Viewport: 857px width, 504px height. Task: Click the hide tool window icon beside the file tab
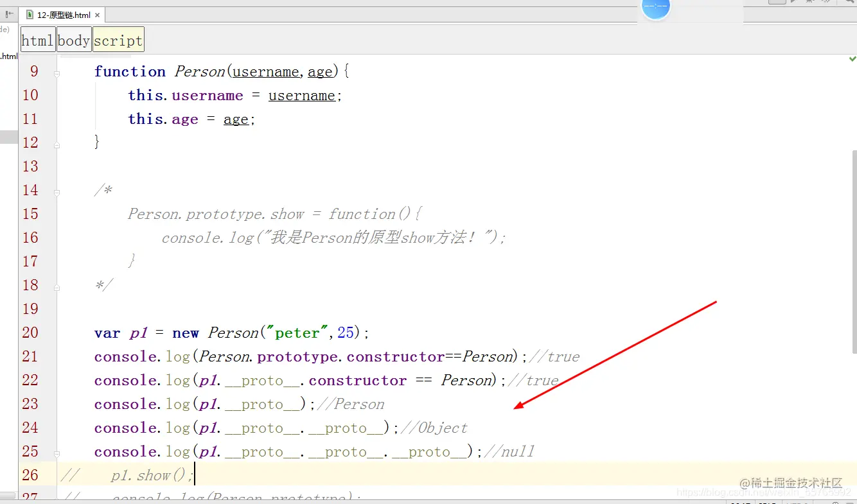(x=10, y=13)
